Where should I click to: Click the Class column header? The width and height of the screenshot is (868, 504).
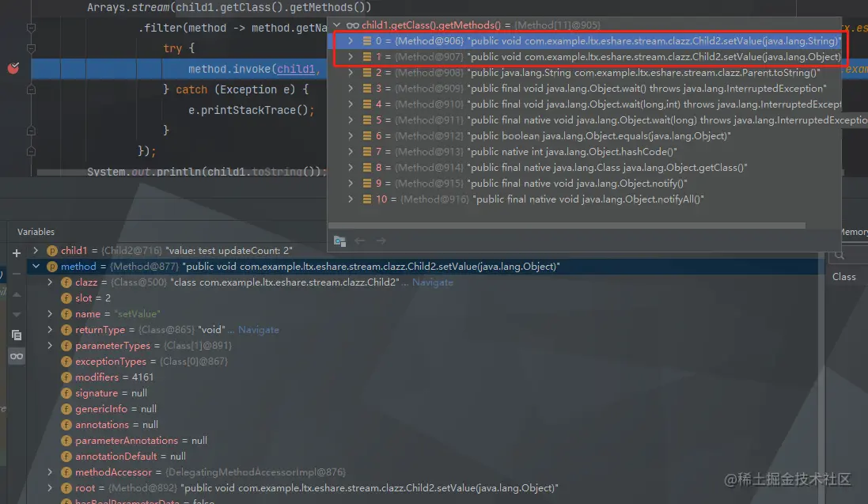coord(843,276)
